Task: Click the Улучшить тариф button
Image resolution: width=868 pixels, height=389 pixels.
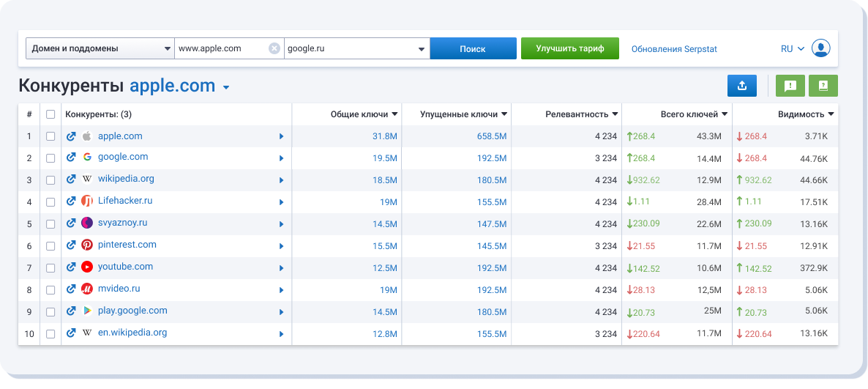Action: pos(569,49)
